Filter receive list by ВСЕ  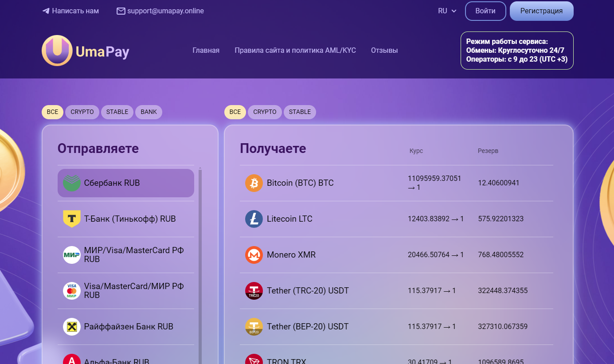[235, 112]
